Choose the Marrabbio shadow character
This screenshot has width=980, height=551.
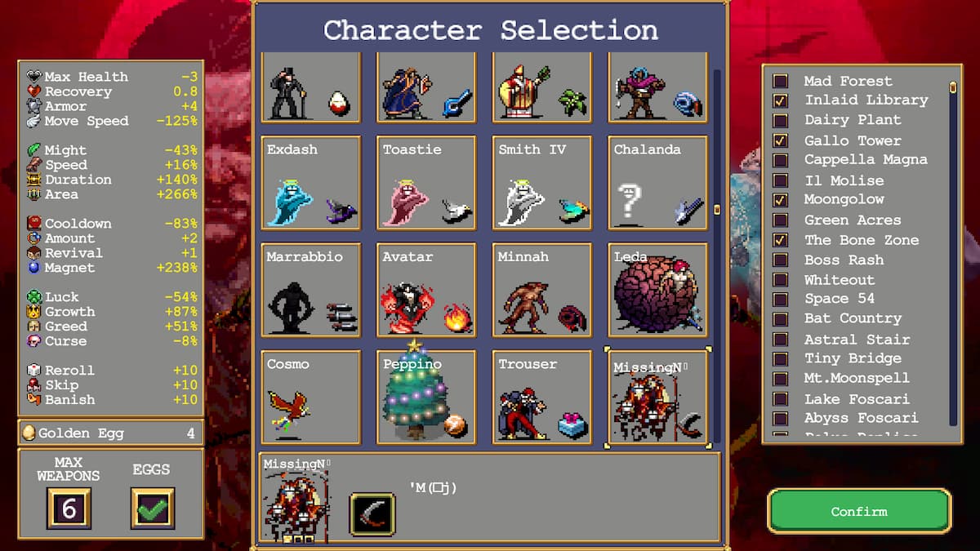pyautogui.click(x=310, y=290)
